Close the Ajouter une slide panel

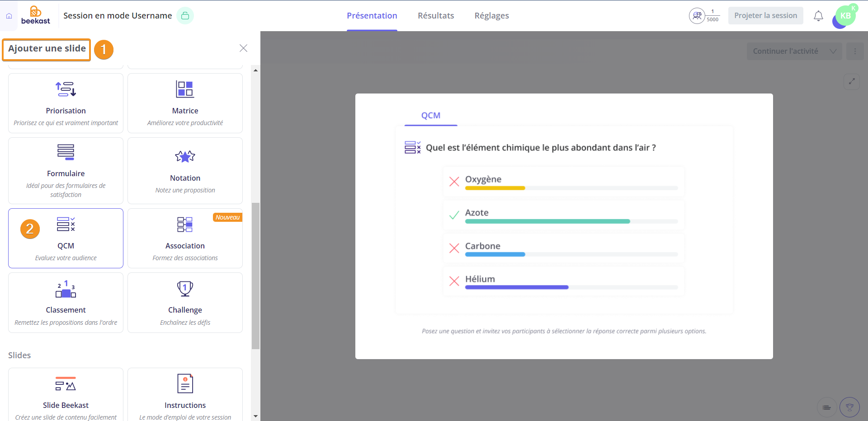243,48
